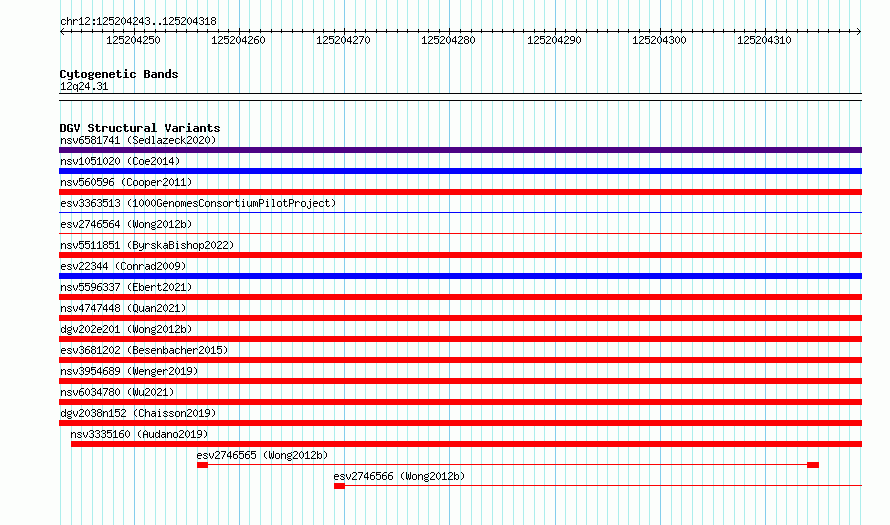Viewport: 890px width, 525px height.
Task: Open nsv4747448 (Quan2021) variant label
Action: click(x=123, y=308)
